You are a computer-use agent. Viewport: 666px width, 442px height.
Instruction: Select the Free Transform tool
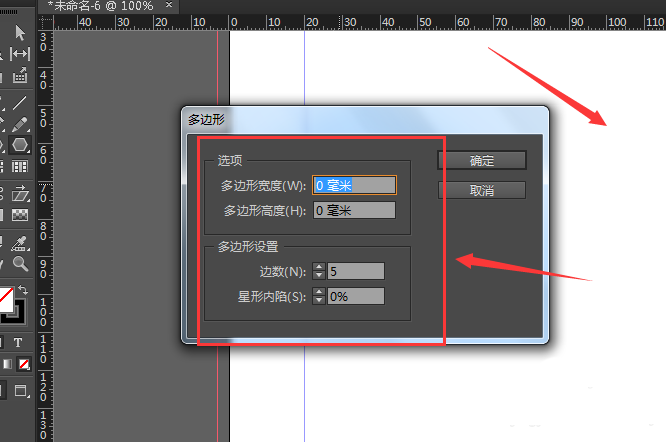coord(20,194)
